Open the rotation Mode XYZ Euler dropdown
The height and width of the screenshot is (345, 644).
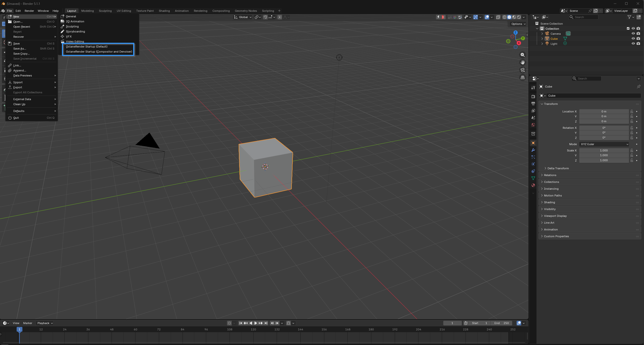point(604,144)
